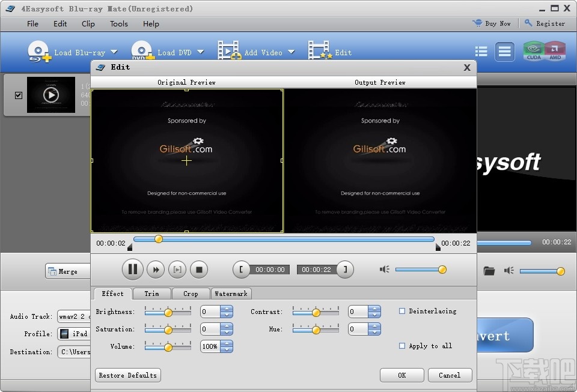Image resolution: width=577 pixels, height=392 pixels.
Task: Close the Edit dialog
Action: click(x=467, y=68)
